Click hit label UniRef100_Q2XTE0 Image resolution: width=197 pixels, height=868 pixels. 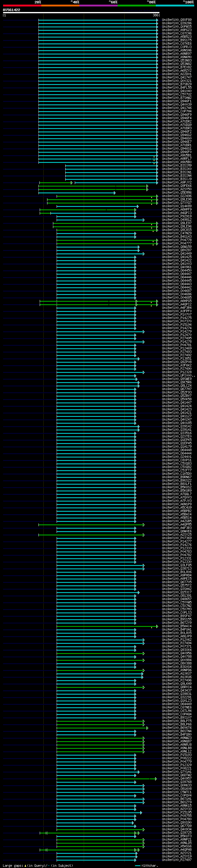click(177, 436)
